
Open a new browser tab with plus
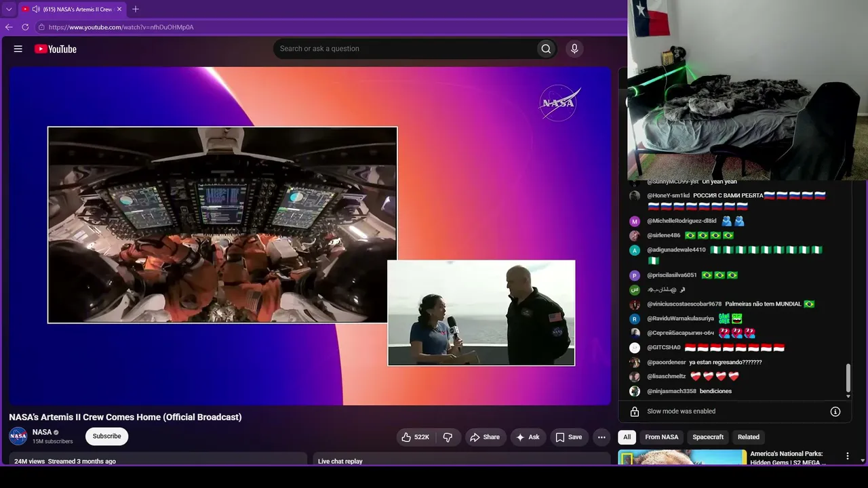click(135, 9)
